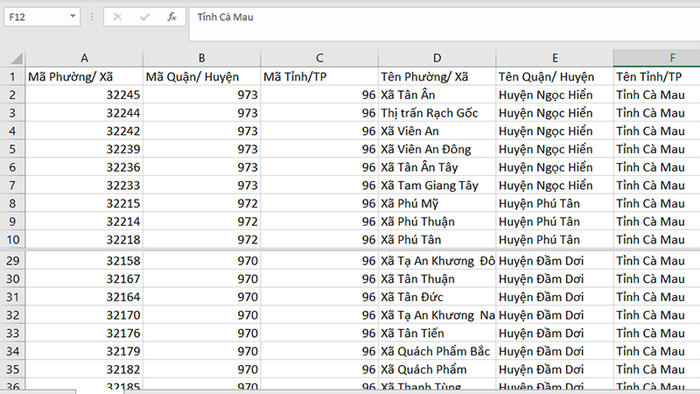Click cell 'Mã Tỉnh/TP'
Viewport: 700px width, 394px height.
click(319, 77)
